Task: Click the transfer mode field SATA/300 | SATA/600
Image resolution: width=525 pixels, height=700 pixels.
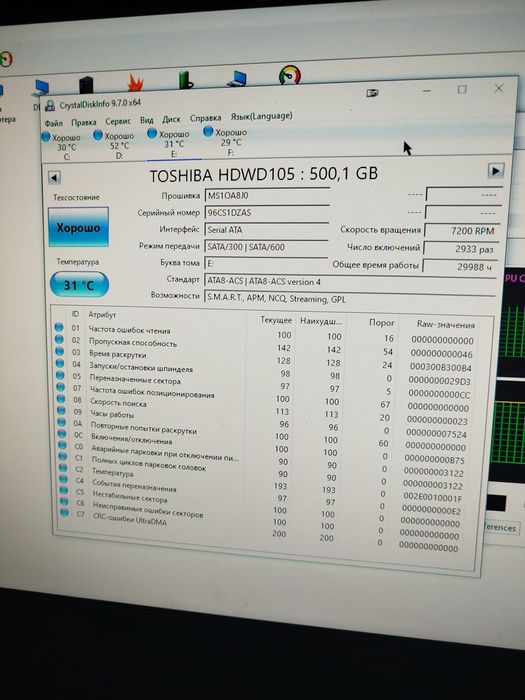Action: (x=267, y=246)
